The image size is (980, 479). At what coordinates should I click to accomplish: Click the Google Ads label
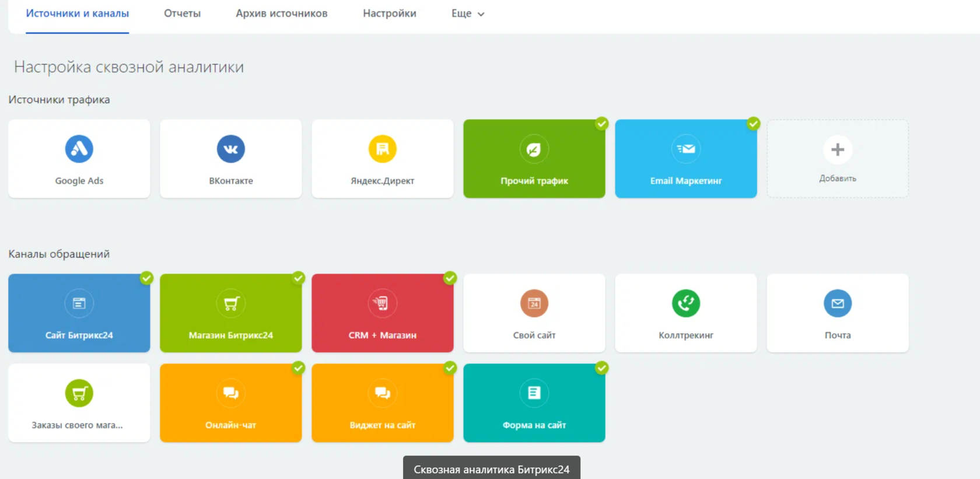click(79, 181)
